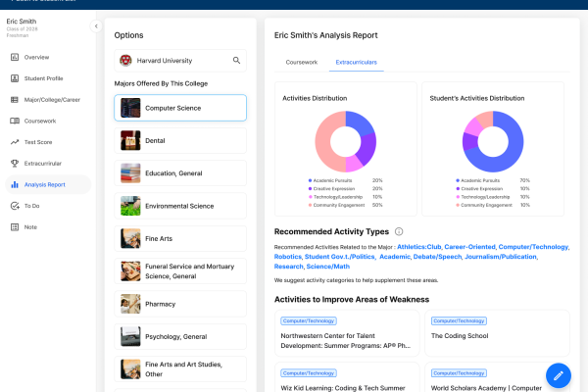Open the Extracurricular trophy icon

(15, 164)
